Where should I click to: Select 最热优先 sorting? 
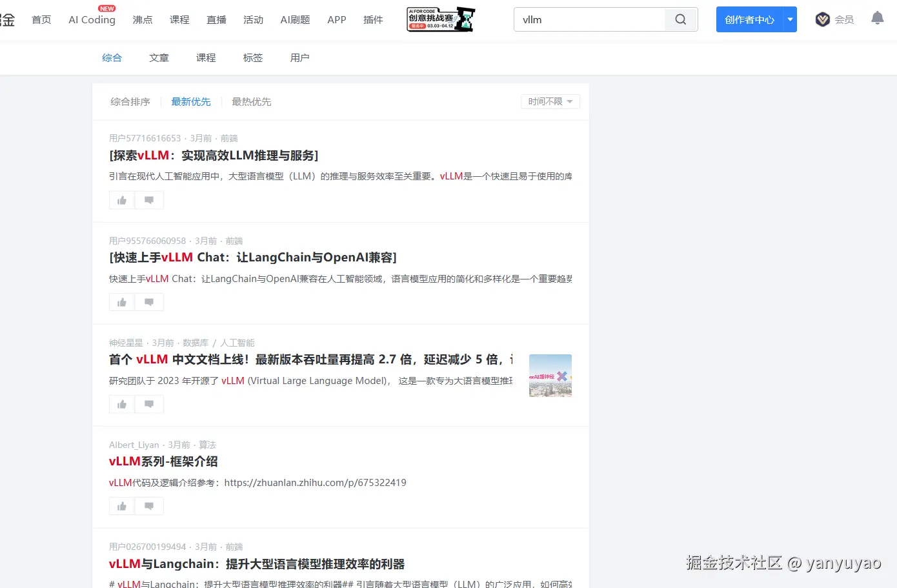252,101
